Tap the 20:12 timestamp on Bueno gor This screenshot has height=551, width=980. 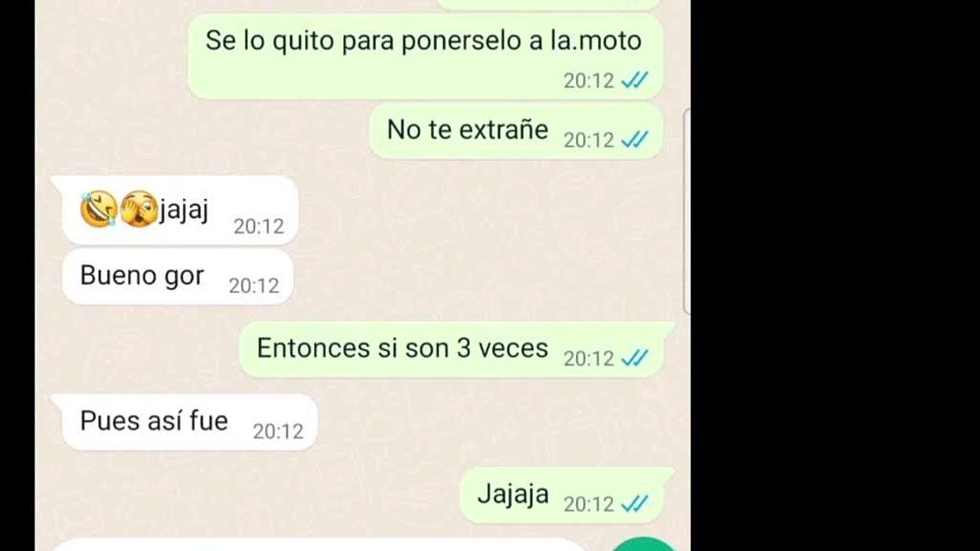[x=254, y=285]
